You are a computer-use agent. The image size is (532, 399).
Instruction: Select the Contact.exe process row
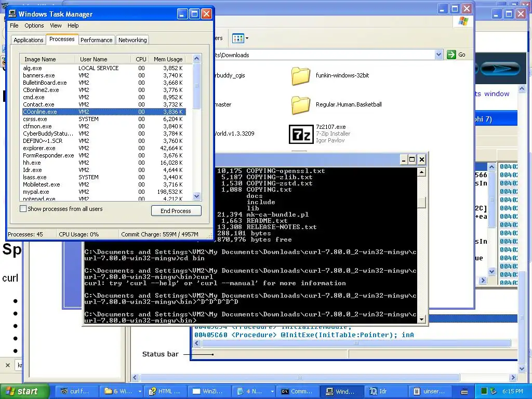104,104
